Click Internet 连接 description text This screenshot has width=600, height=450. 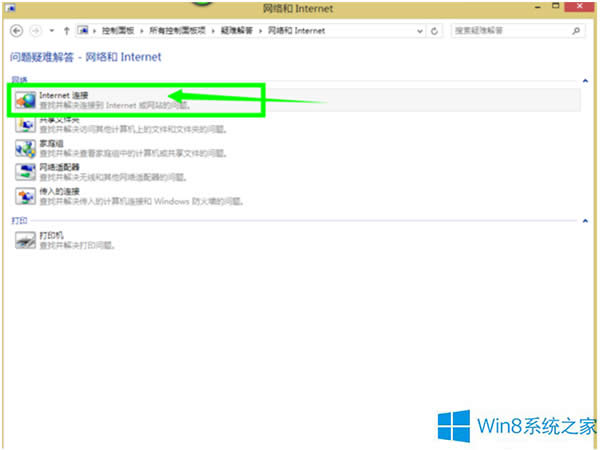click(x=115, y=105)
